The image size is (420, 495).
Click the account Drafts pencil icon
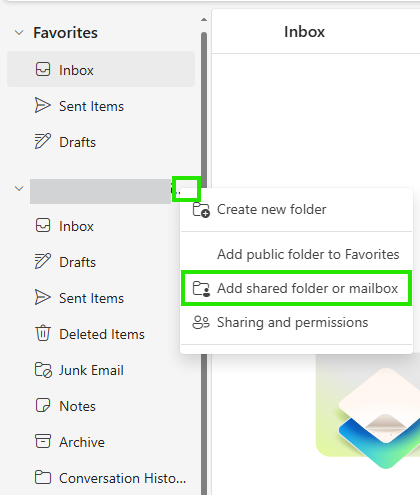point(43,261)
